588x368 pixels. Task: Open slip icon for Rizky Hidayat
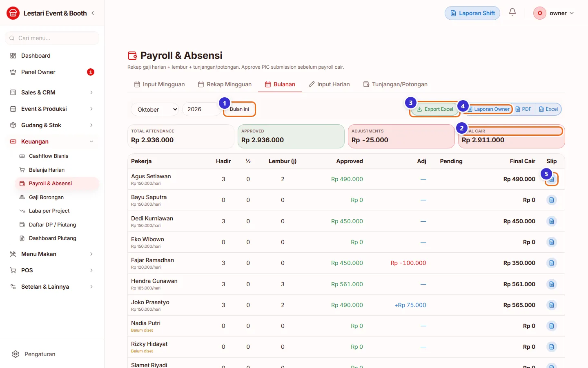click(x=552, y=347)
